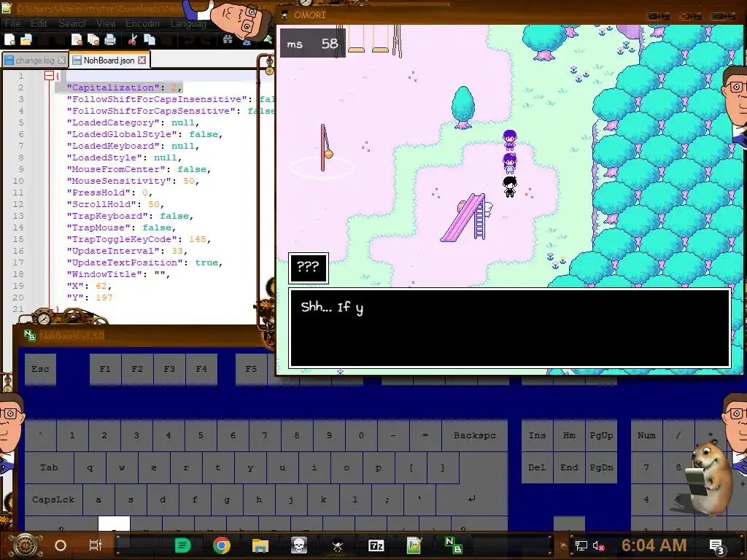
Task: Click the Hm key on NohBoard
Action: [569, 435]
